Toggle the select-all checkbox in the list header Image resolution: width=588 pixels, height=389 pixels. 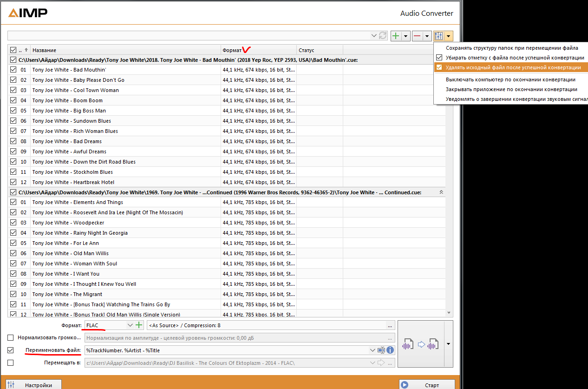pyautogui.click(x=13, y=50)
